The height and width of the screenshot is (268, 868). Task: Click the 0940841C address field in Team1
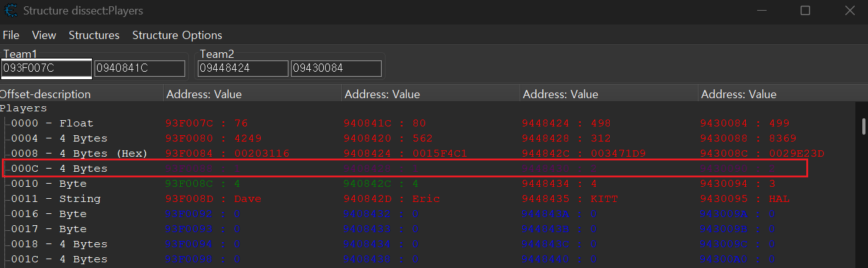click(139, 68)
